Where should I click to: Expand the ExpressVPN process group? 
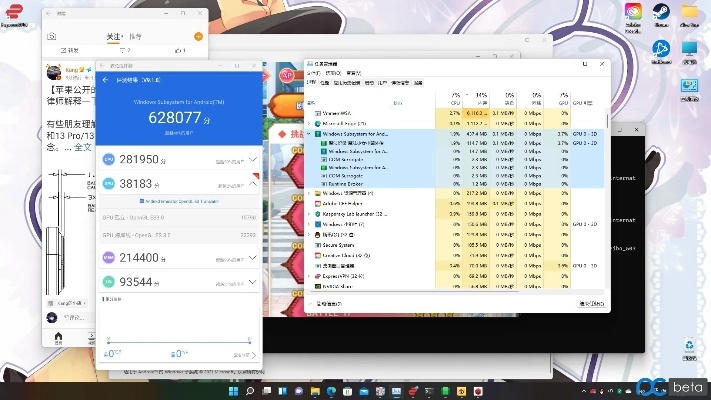(x=309, y=276)
